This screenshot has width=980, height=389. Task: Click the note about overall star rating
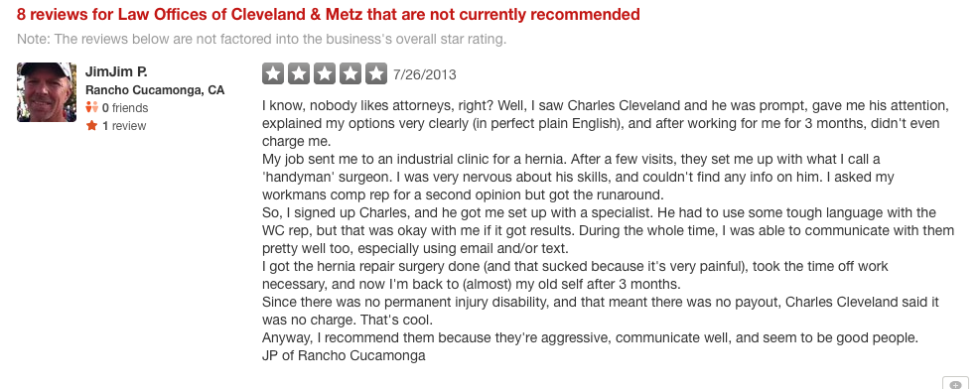(x=262, y=40)
